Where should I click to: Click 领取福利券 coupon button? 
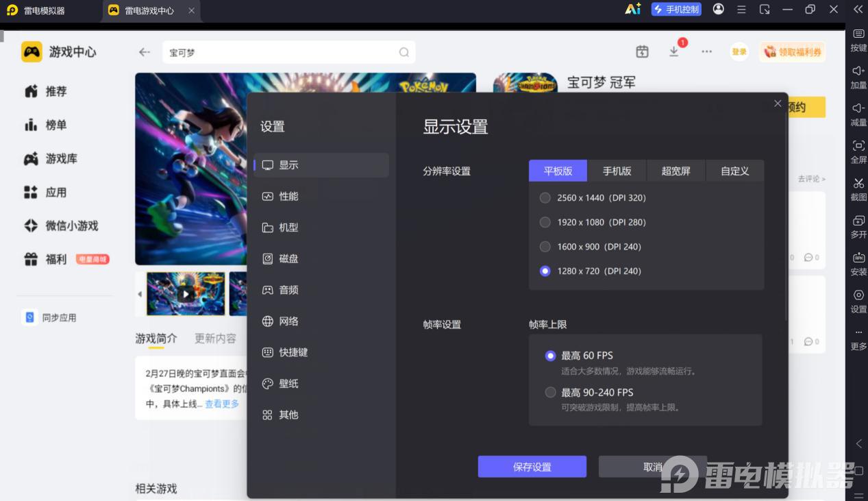pos(792,51)
